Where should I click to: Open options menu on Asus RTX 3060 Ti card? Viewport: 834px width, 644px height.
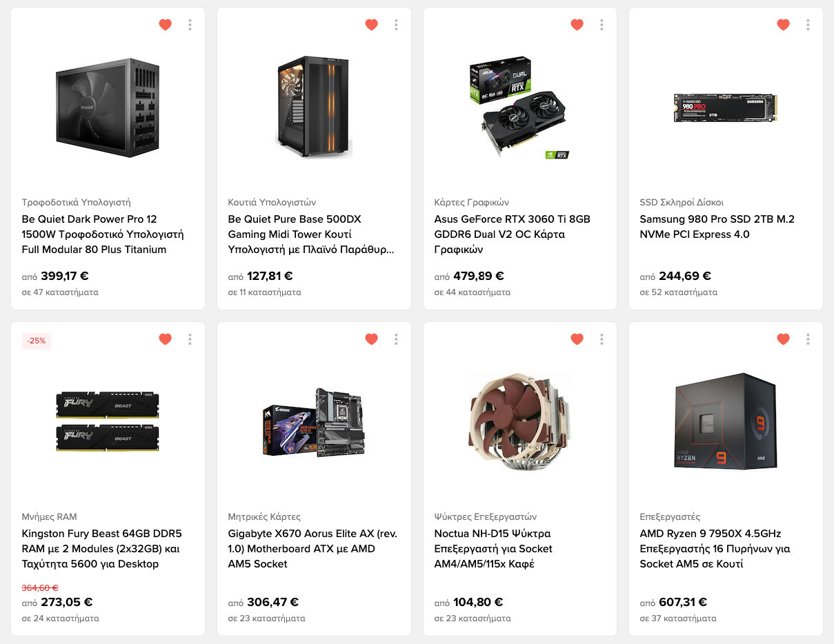[x=602, y=25]
